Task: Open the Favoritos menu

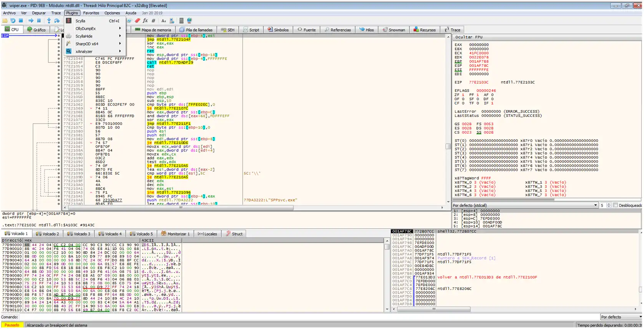Action: [91, 13]
